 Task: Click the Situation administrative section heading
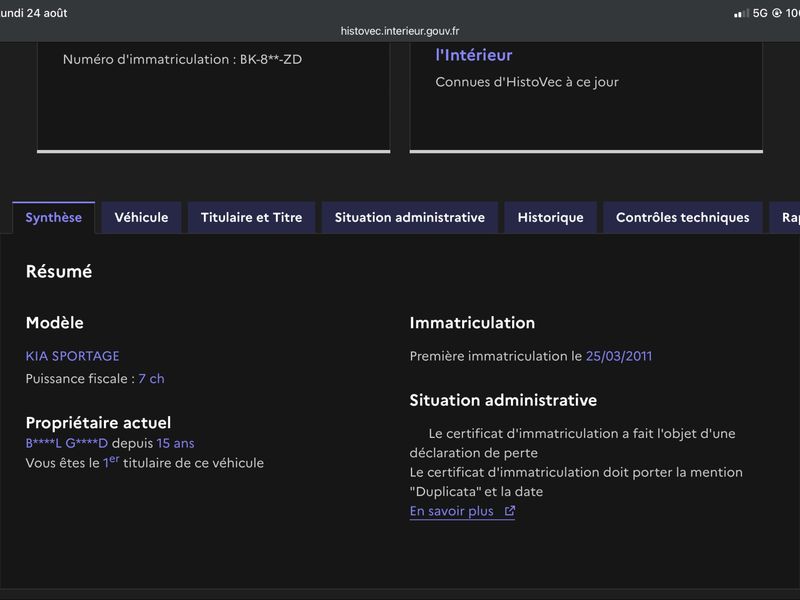(x=503, y=400)
